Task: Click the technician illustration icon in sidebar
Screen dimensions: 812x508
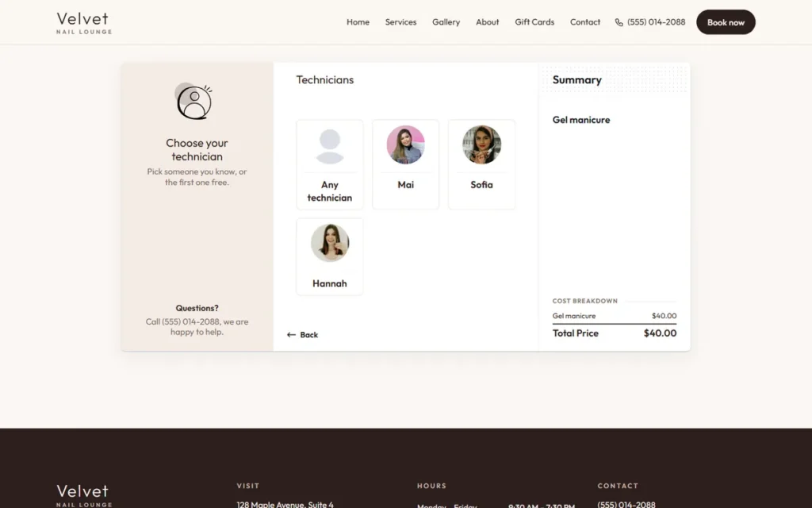Action: 193,101
